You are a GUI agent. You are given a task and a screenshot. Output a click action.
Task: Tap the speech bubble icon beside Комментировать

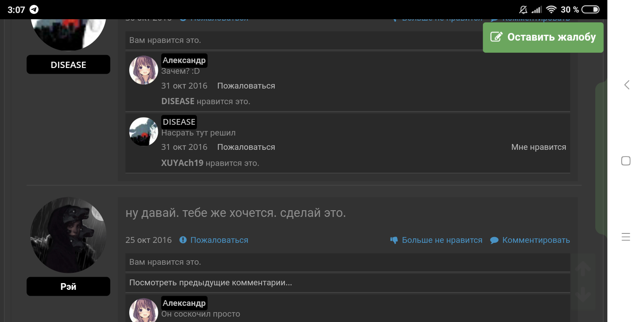pos(494,240)
